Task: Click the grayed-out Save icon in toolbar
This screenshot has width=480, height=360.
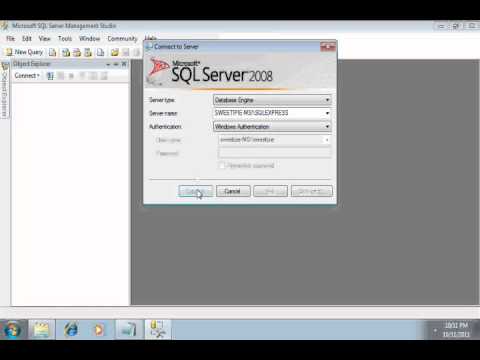Action: pos(126,52)
